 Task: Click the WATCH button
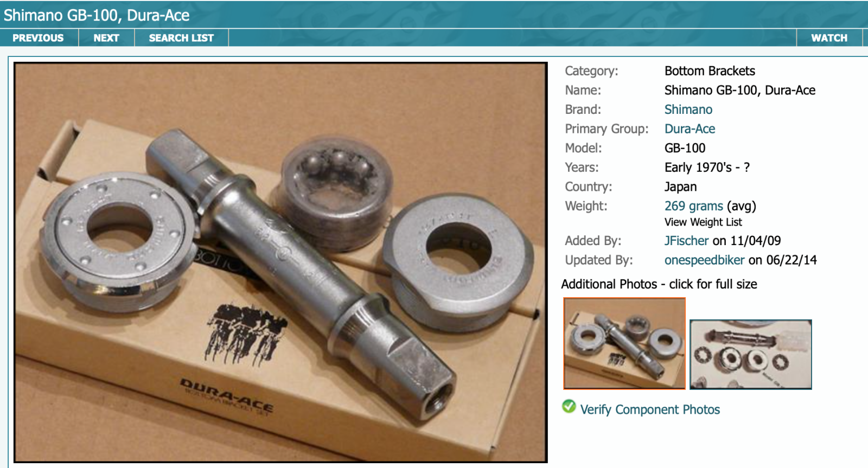click(829, 38)
